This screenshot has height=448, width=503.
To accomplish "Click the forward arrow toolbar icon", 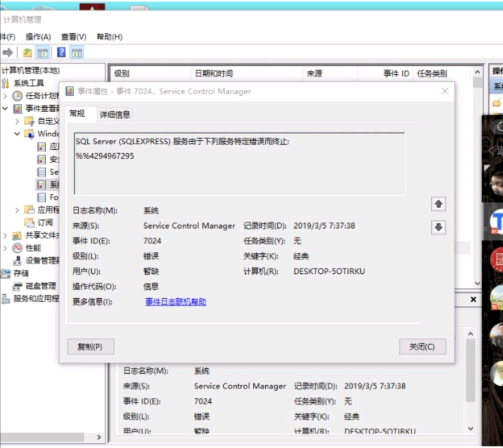I will click(x=7, y=52).
